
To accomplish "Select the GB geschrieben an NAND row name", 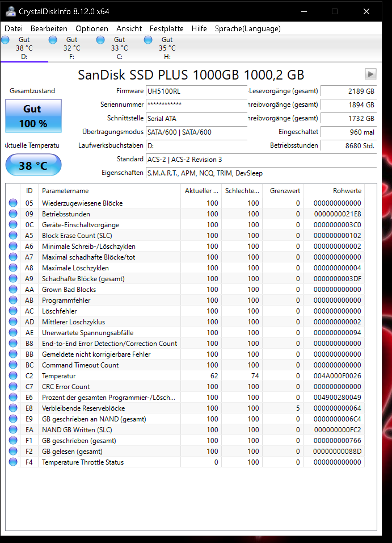I will tap(94, 419).
